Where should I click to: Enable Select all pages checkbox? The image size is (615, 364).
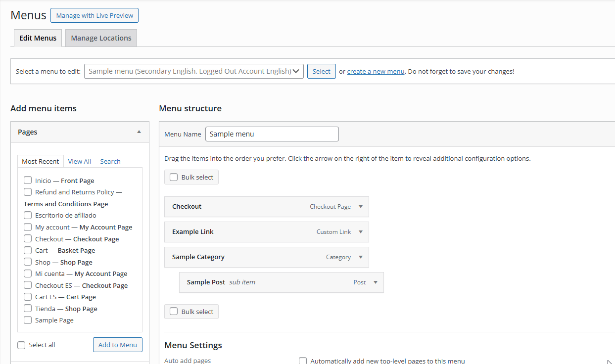(x=21, y=345)
